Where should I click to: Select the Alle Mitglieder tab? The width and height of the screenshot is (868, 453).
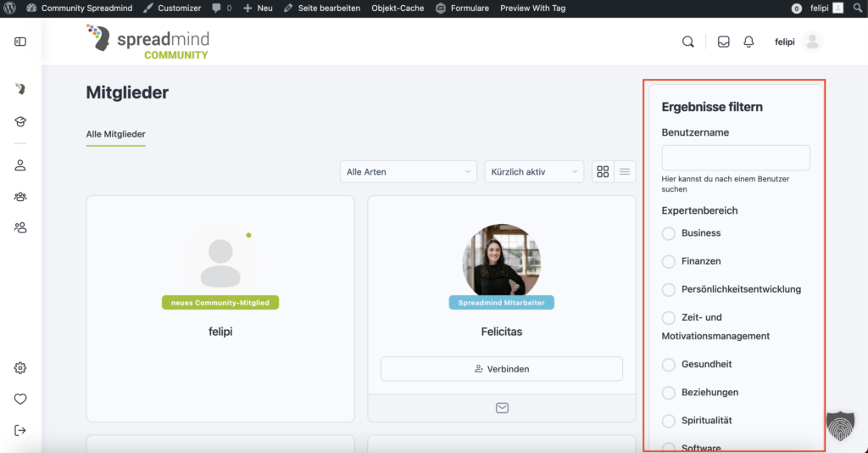(x=115, y=134)
